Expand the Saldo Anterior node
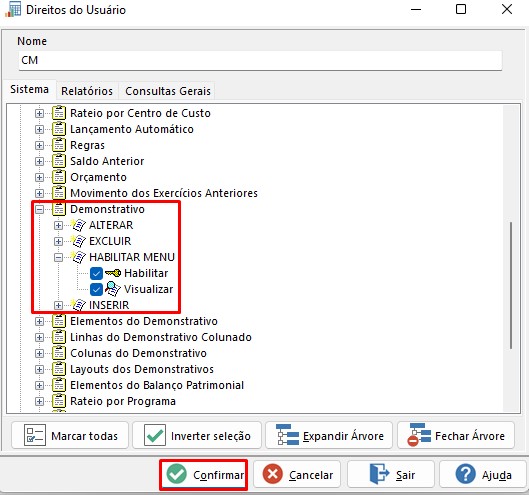This screenshot has height=495, width=529. tap(39, 161)
